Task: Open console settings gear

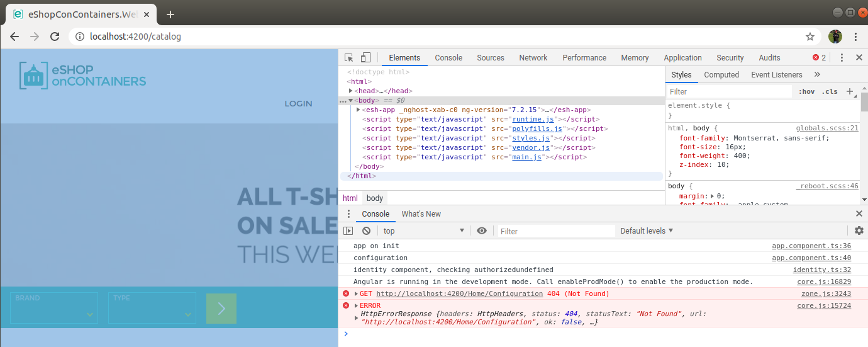Action: 859,231
